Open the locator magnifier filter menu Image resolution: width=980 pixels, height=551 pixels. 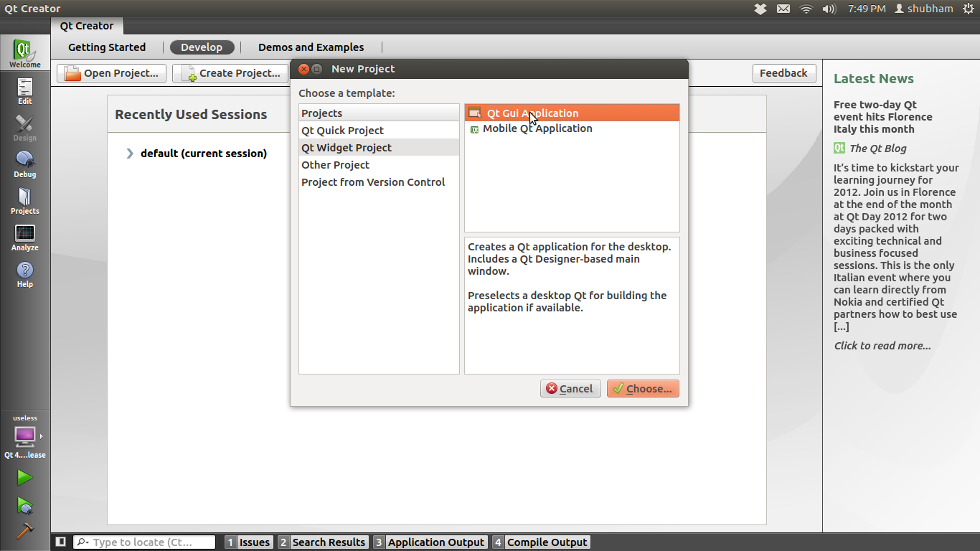tap(83, 542)
